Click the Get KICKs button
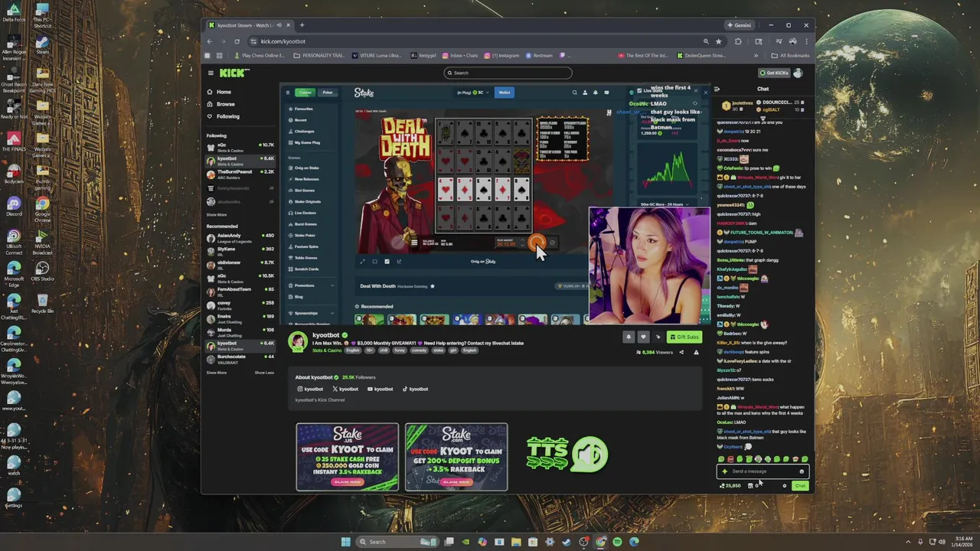 coord(774,73)
